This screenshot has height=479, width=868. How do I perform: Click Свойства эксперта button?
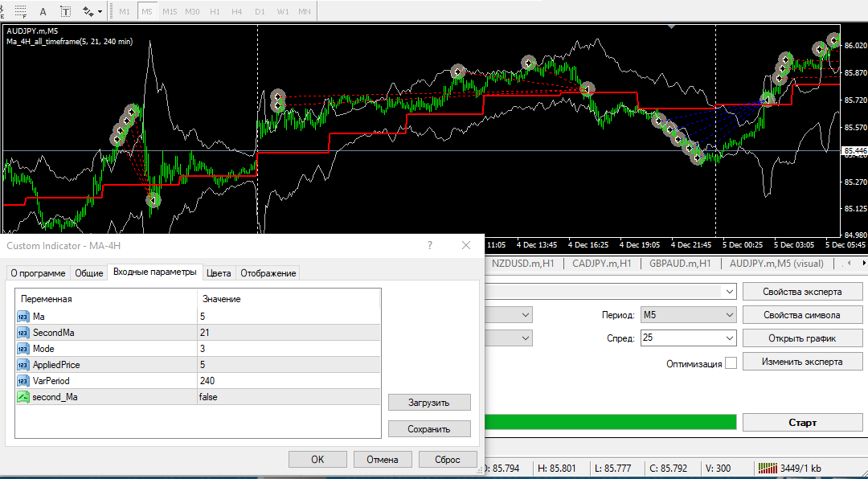(x=802, y=292)
